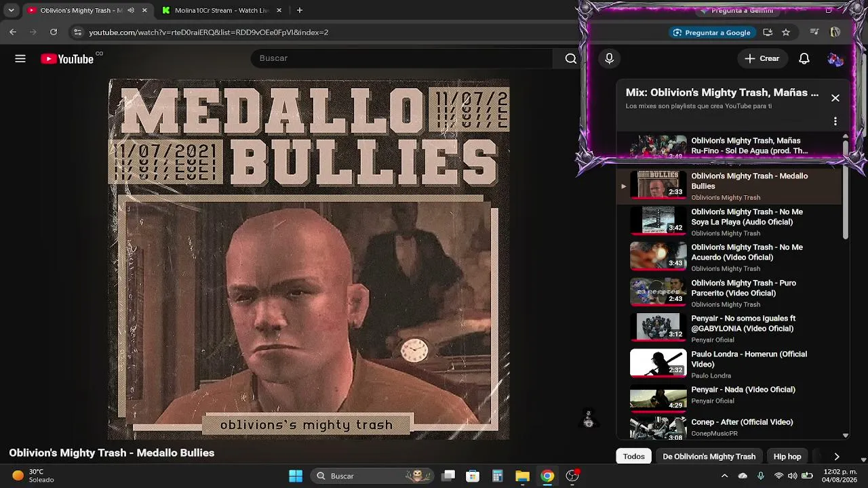This screenshot has width=868, height=488.
Task: Open the browser media controls icon
Action: pos(814,32)
